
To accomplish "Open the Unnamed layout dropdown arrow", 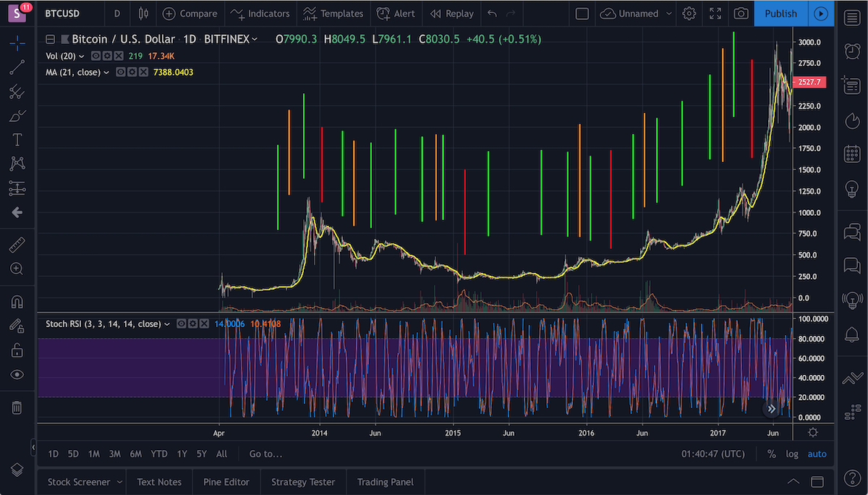I will point(668,14).
